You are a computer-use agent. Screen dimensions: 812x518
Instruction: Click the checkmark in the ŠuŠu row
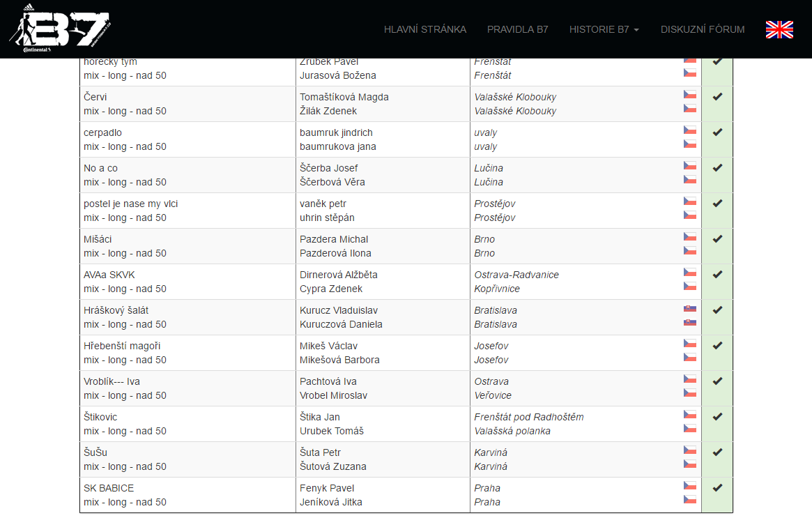[x=717, y=452]
